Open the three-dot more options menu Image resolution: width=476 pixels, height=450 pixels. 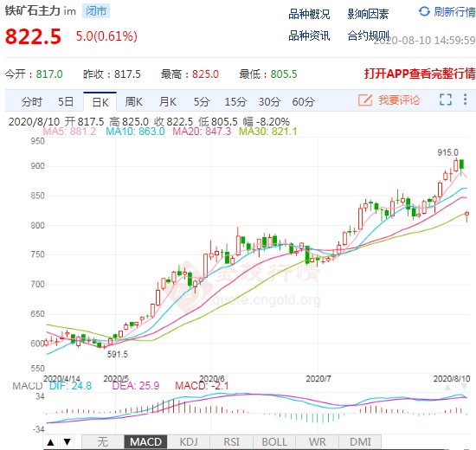tap(465, 100)
